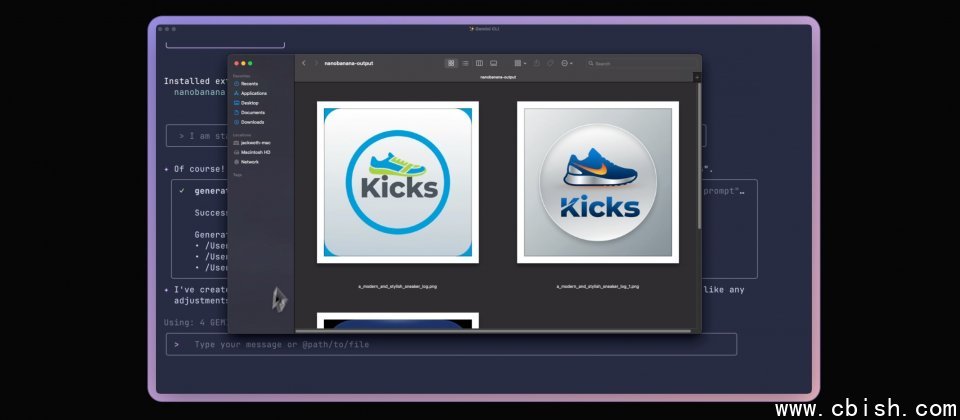Open the Group By dropdown in toolbar
960x420 pixels.
click(x=520, y=63)
